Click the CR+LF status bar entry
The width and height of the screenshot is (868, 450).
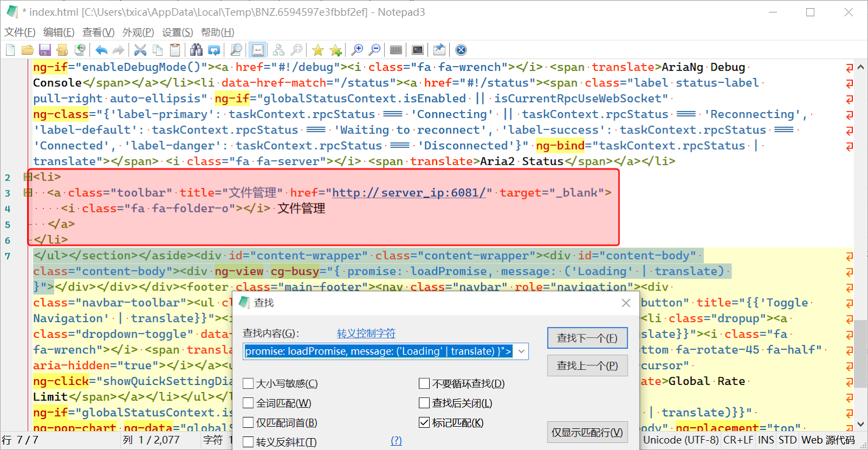[x=738, y=440]
